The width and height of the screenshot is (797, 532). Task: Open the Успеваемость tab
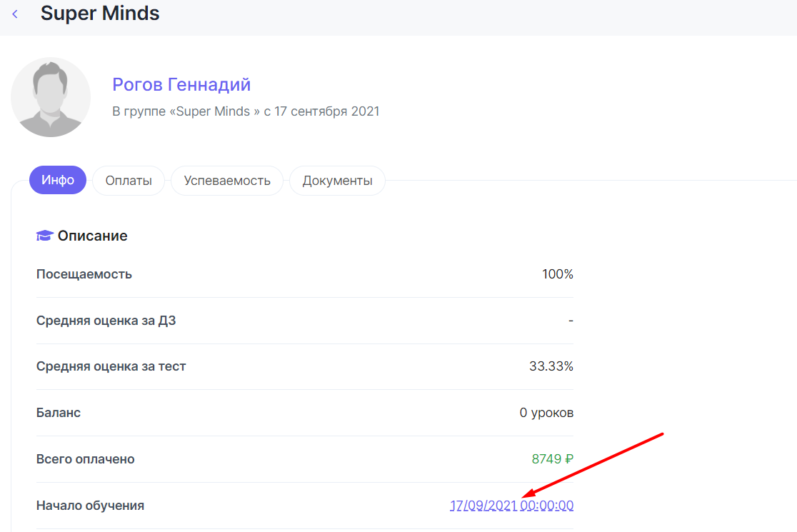(227, 181)
